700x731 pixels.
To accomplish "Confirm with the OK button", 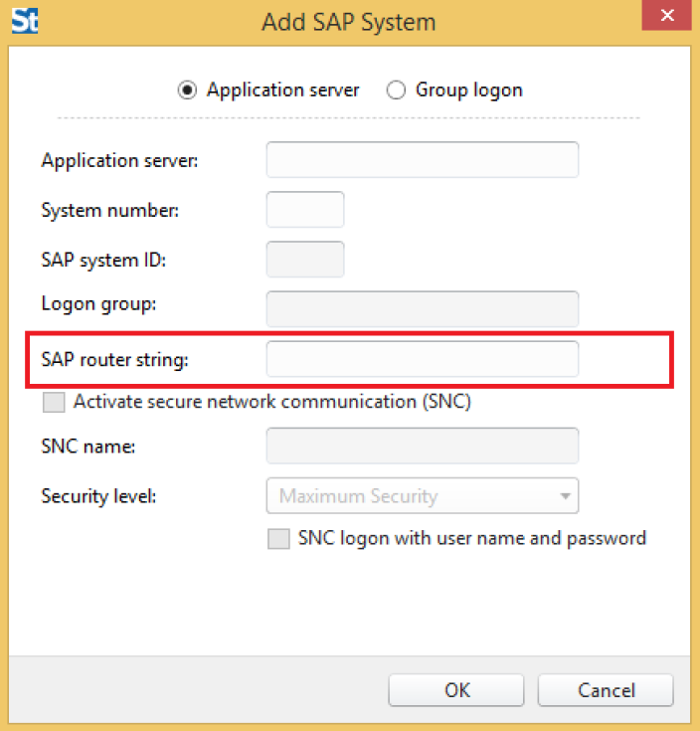I will pyautogui.click(x=456, y=690).
